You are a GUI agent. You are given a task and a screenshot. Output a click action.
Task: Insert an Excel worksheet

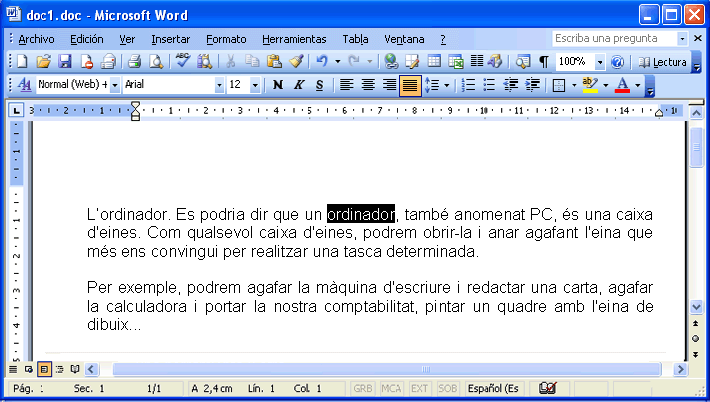(x=456, y=62)
